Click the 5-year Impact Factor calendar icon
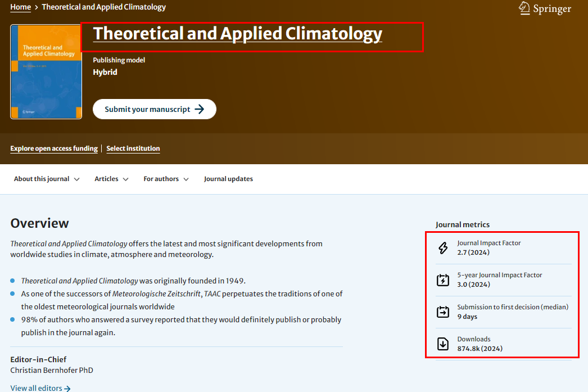The height and width of the screenshot is (392, 588). point(443,280)
